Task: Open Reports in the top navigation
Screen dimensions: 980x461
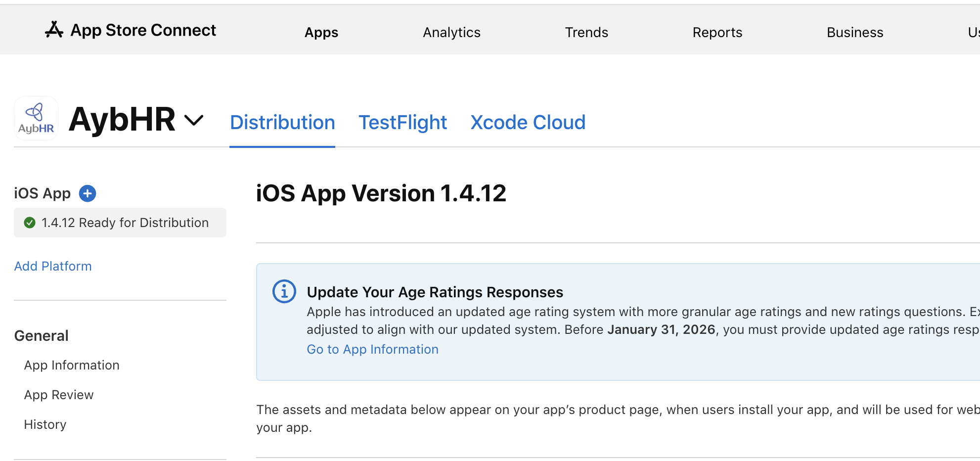Action: (x=717, y=33)
